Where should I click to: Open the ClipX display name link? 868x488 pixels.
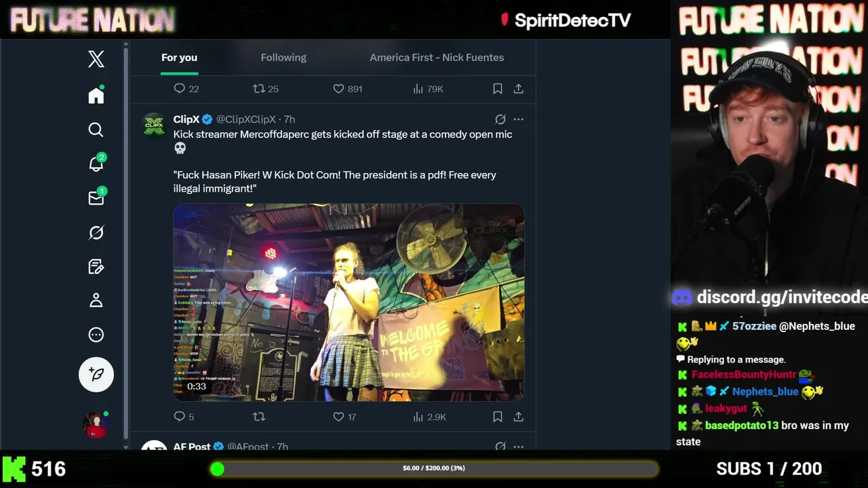point(186,119)
